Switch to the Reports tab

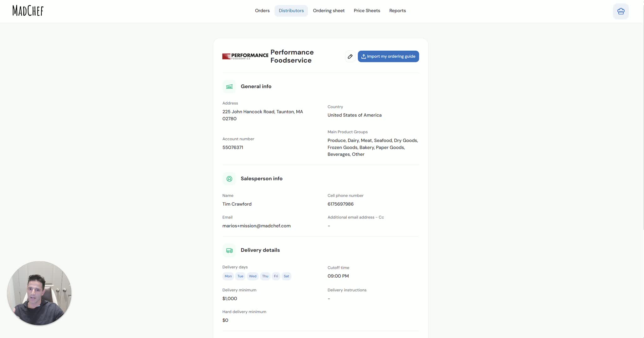tap(397, 11)
